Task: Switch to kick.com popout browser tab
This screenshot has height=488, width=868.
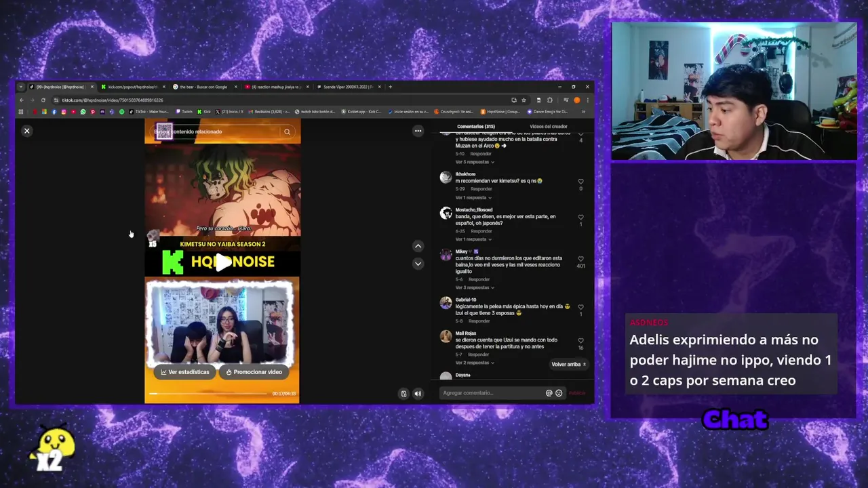Action: click(x=133, y=87)
